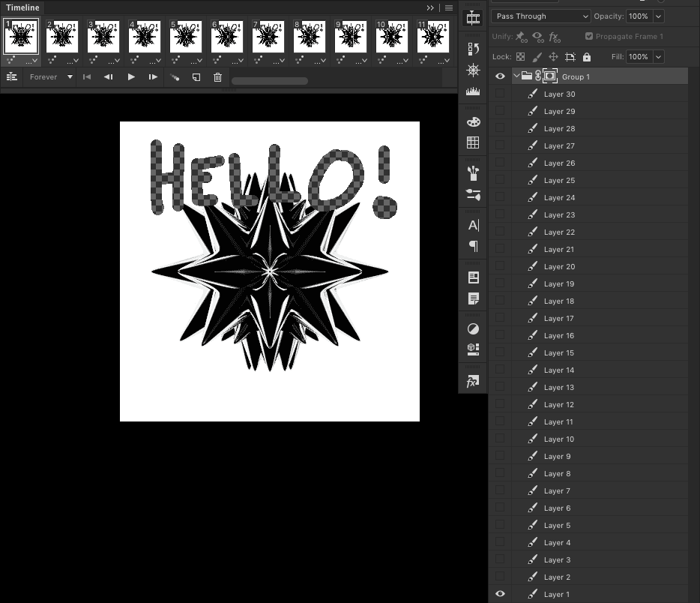
Task: Toggle visibility of Group 1
Action: (500, 76)
